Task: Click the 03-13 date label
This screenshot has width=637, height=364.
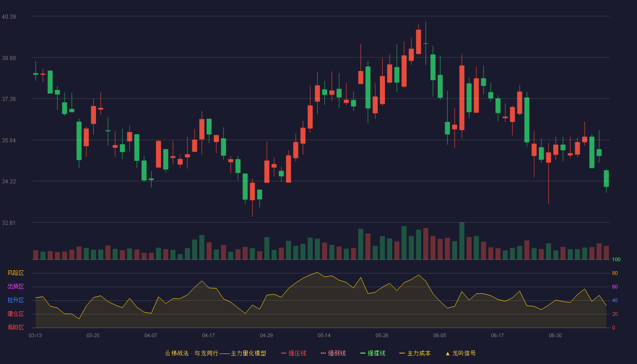Action: (x=35, y=335)
